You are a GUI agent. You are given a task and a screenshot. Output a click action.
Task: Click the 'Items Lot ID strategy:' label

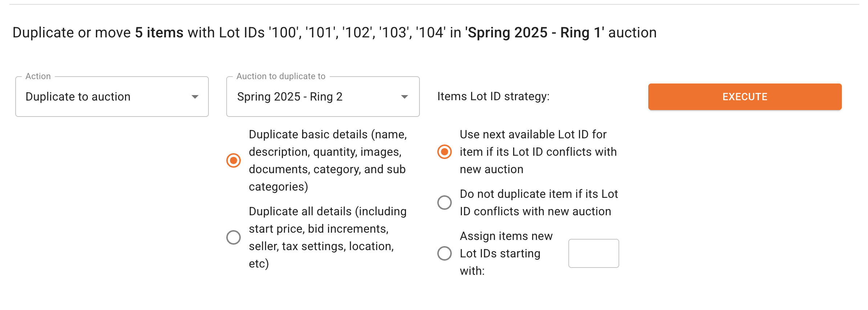[493, 96]
